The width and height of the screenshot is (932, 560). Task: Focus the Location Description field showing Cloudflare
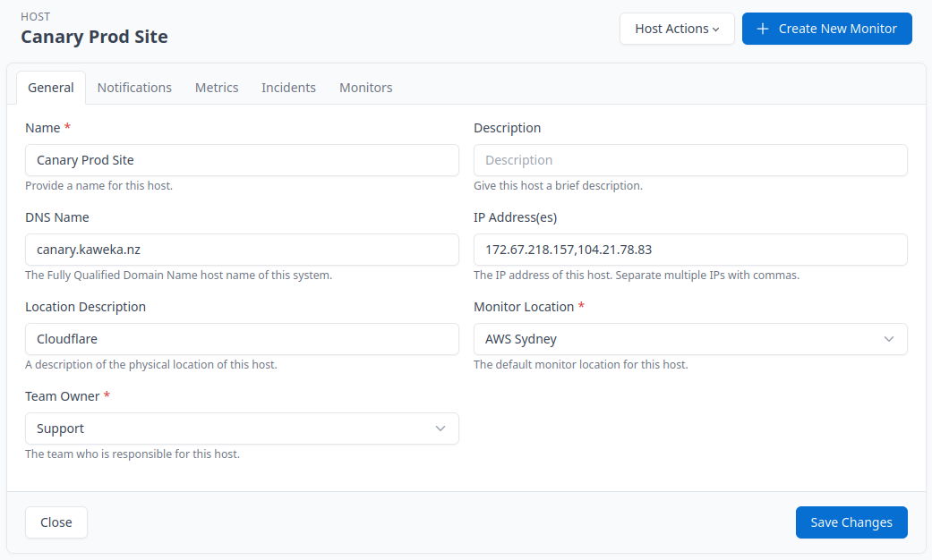(242, 339)
